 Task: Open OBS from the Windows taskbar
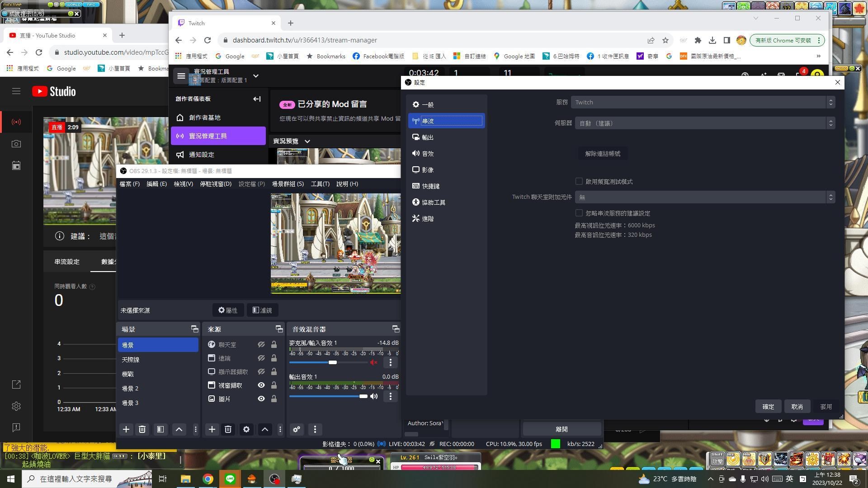pos(274,479)
